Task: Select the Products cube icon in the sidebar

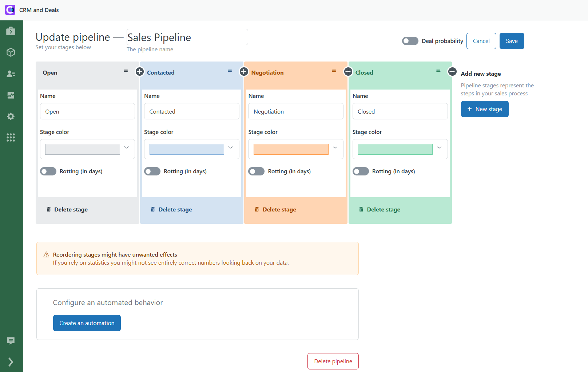Action: pyautogui.click(x=11, y=52)
